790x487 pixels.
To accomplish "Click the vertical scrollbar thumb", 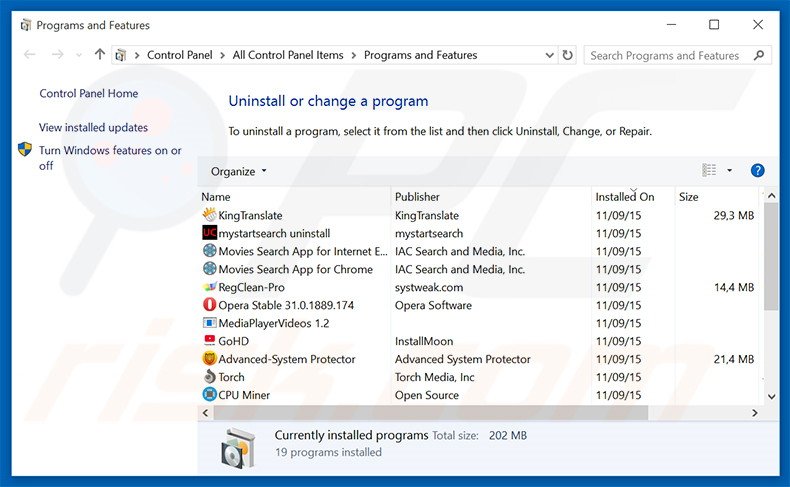I will click(x=771, y=256).
